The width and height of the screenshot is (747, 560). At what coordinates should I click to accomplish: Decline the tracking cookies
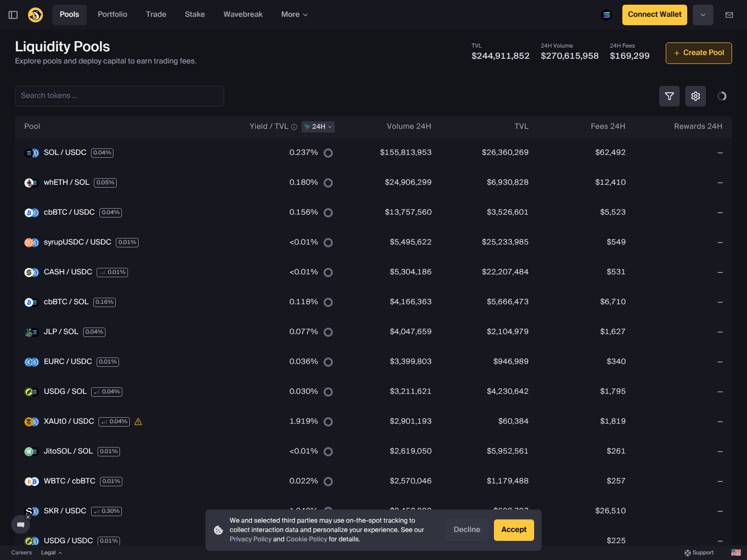pyautogui.click(x=467, y=530)
